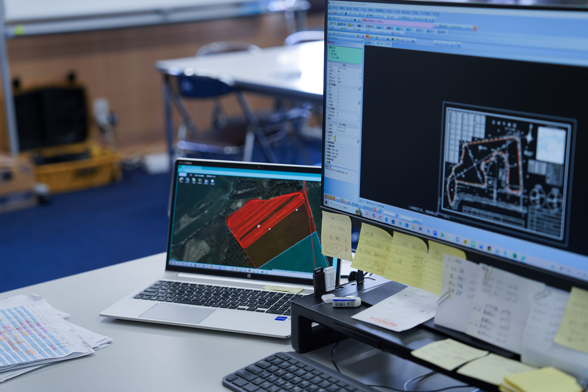Viewport: 588px width, 392px height.
Task: Click the save floppy disk icon
Action: [x=336, y=13]
